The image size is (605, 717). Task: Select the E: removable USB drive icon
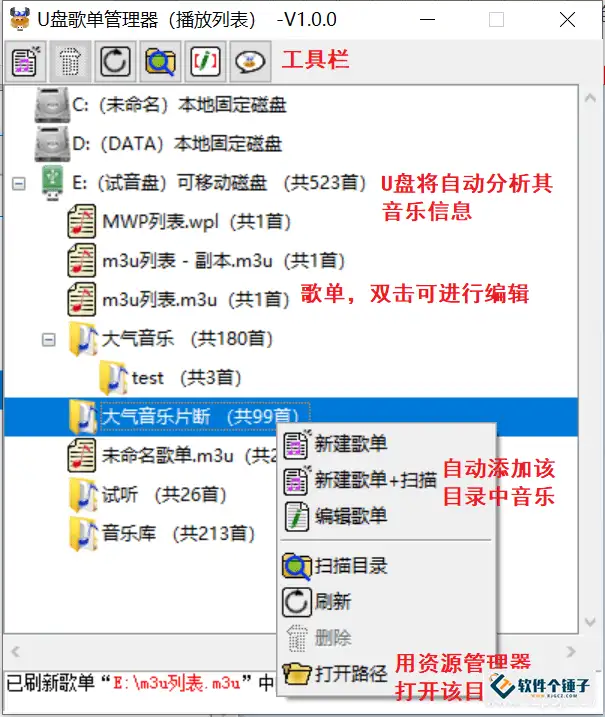(52, 183)
